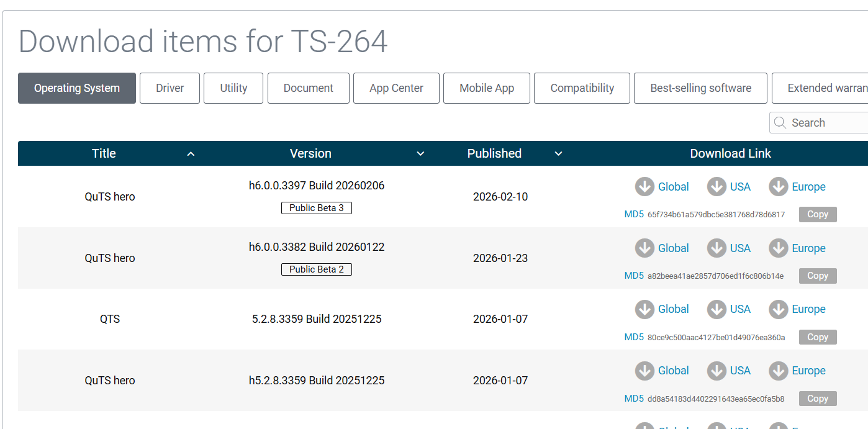The width and height of the screenshot is (868, 429).
Task: Toggle sort on the Published column chevron
Action: pos(558,154)
